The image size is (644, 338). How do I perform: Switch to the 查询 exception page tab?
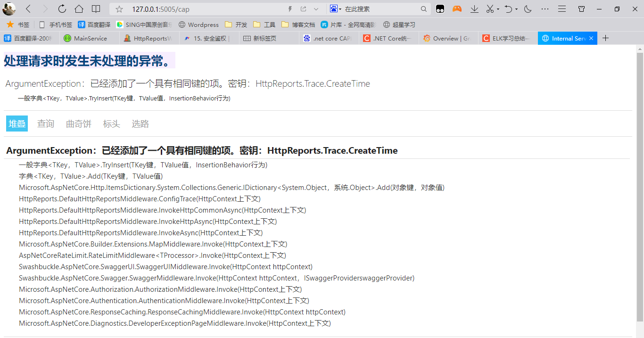click(x=45, y=124)
